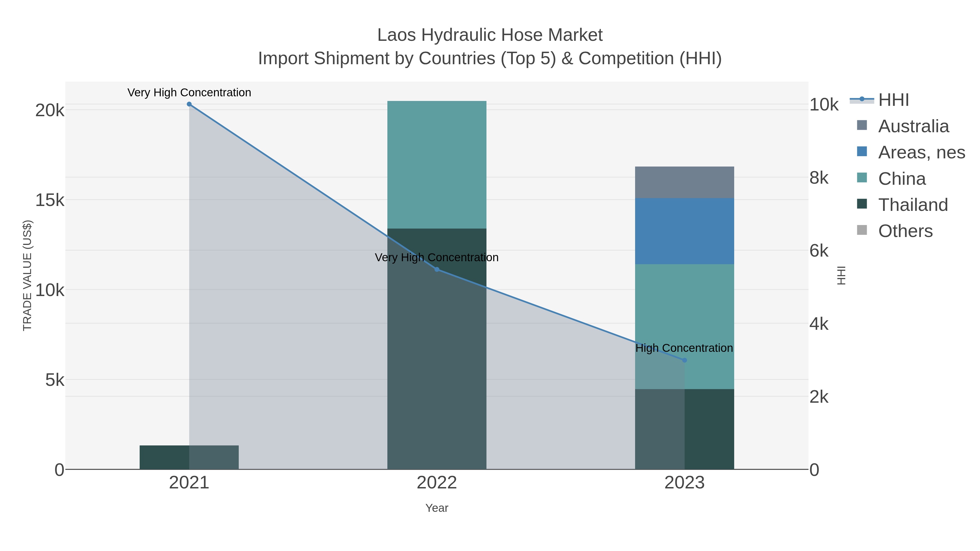Screen dimensions: 980x551
Task: Click the Areas, nes blue legend swatch
Action: tap(862, 151)
